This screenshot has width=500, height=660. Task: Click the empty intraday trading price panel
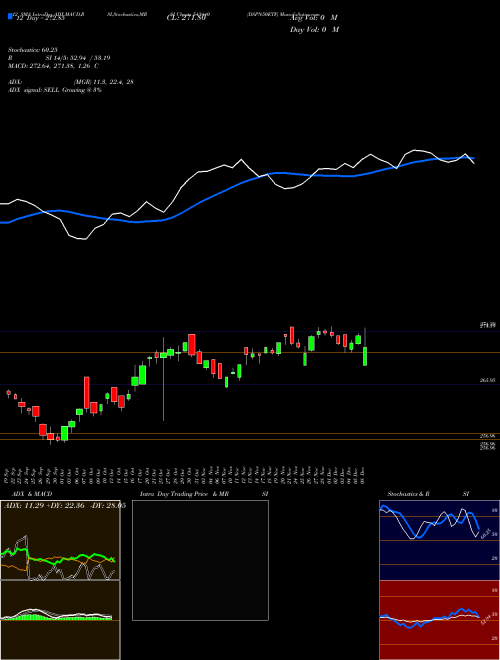(x=200, y=560)
